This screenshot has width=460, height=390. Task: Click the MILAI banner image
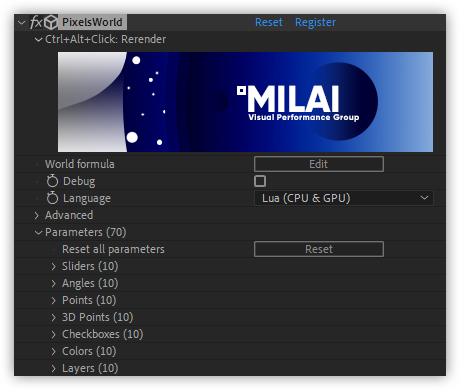pos(245,102)
